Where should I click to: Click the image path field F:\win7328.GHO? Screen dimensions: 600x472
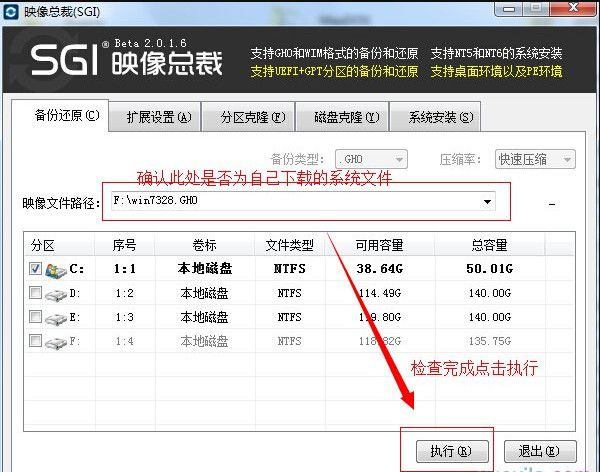303,201
